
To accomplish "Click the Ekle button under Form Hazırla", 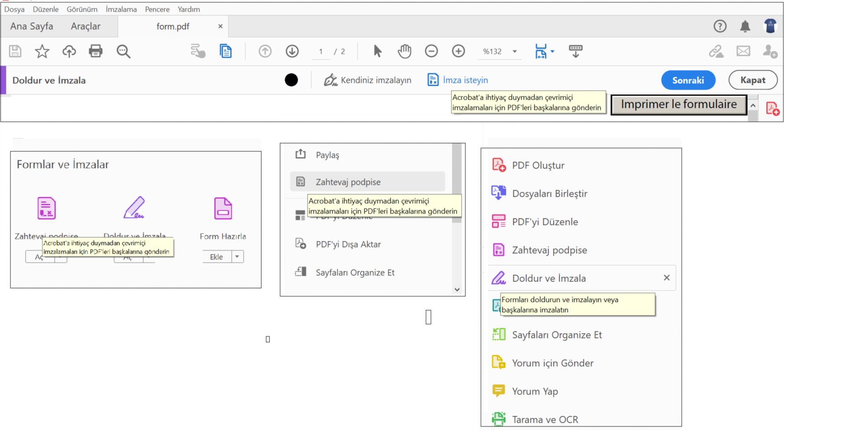I will tap(217, 257).
